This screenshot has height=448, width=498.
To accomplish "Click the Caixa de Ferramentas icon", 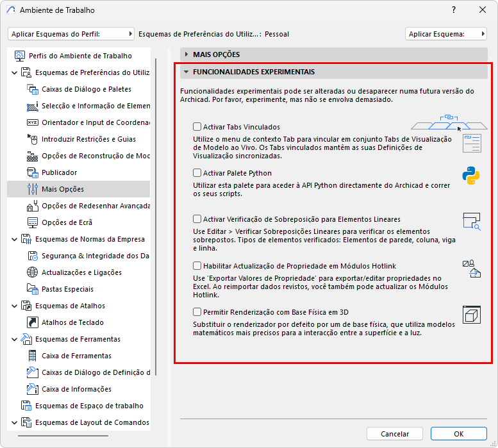I will tap(33, 356).
